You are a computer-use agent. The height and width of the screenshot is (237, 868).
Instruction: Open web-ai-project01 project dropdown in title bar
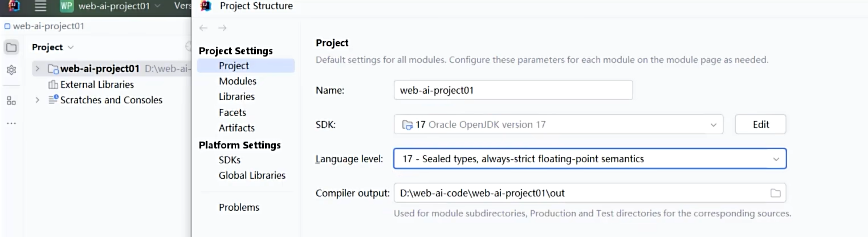pyautogui.click(x=119, y=6)
